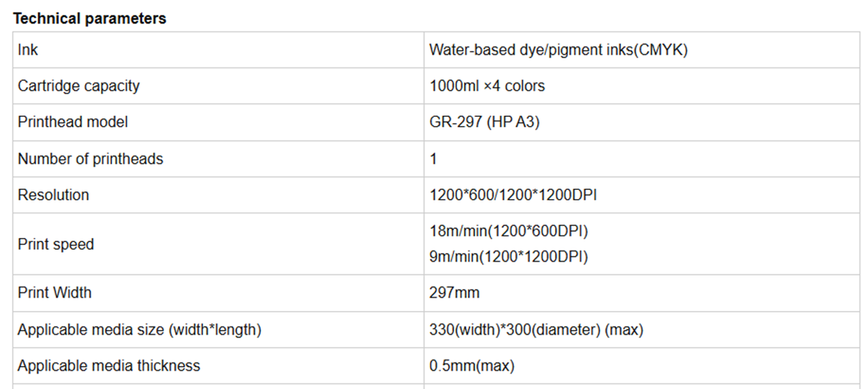Click the Resolution row label

coord(54,195)
